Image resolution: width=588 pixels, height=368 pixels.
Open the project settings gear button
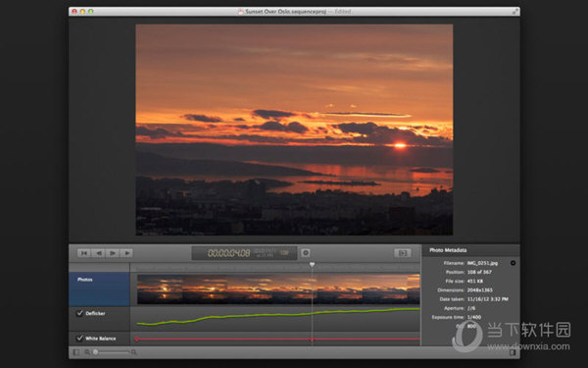click(306, 253)
